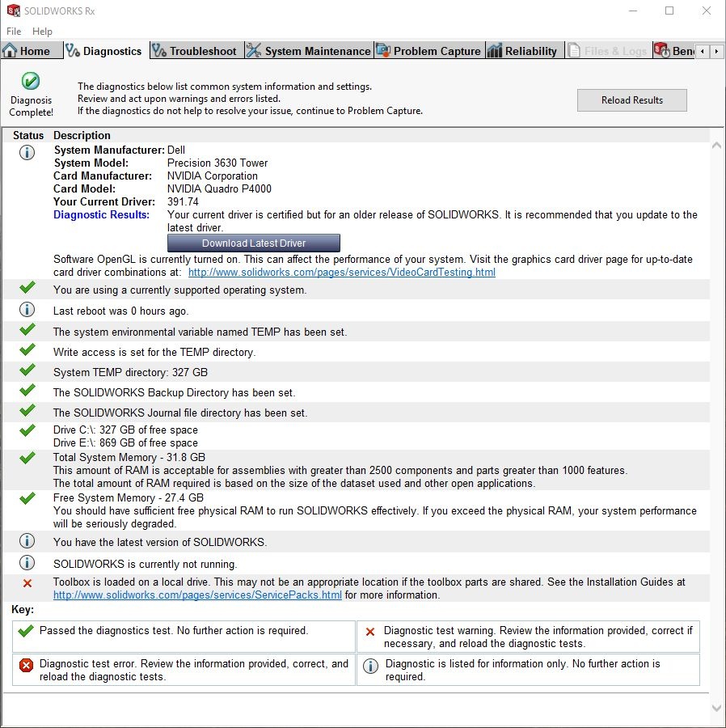Click the Diagnostic Results label
Viewport: 726px width, 728px height.
pyautogui.click(x=102, y=214)
